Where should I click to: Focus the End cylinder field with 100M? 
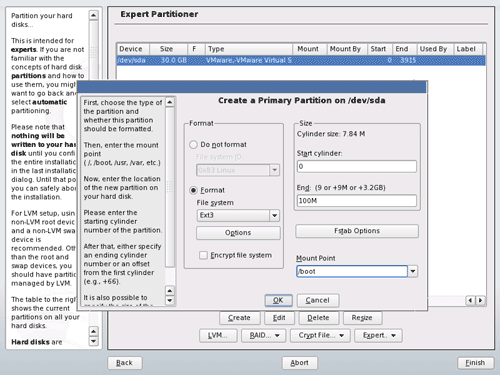pos(357,201)
